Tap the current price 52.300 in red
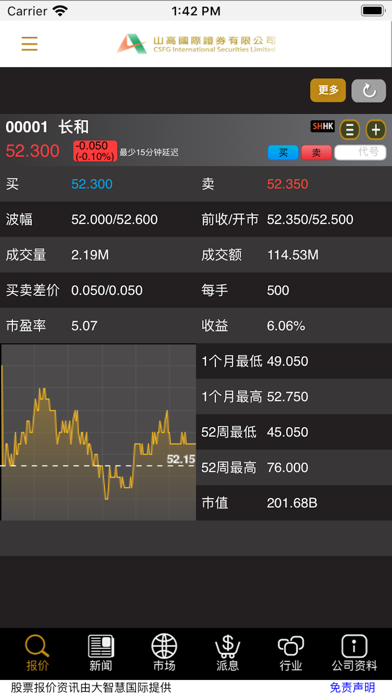This screenshot has width=392, height=696. click(32, 151)
